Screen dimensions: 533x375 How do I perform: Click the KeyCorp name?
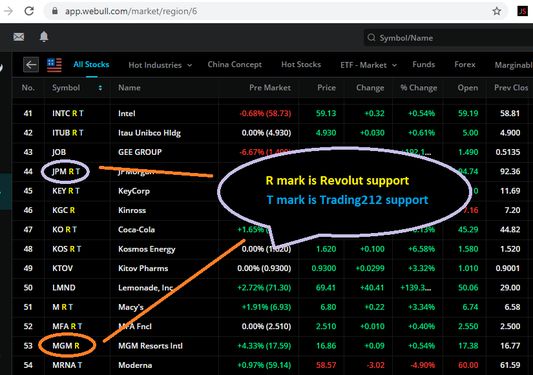tap(134, 191)
